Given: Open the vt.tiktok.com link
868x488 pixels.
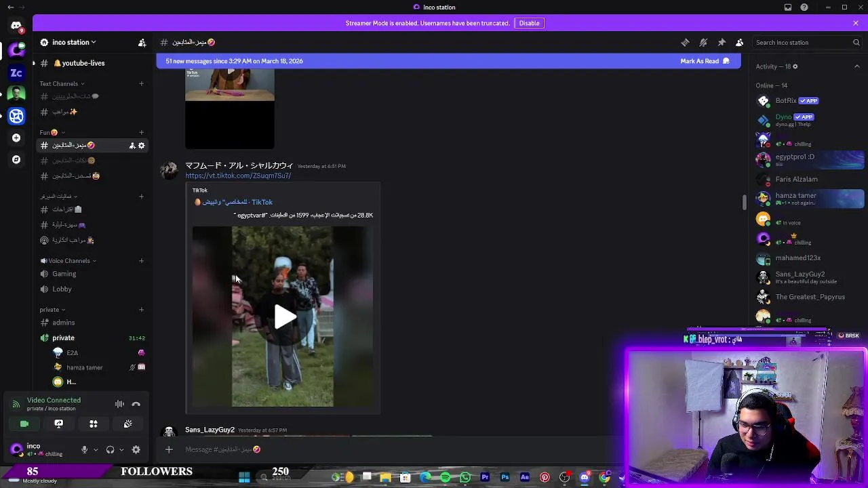Looking at the screenshot, I should click(238, 176).
